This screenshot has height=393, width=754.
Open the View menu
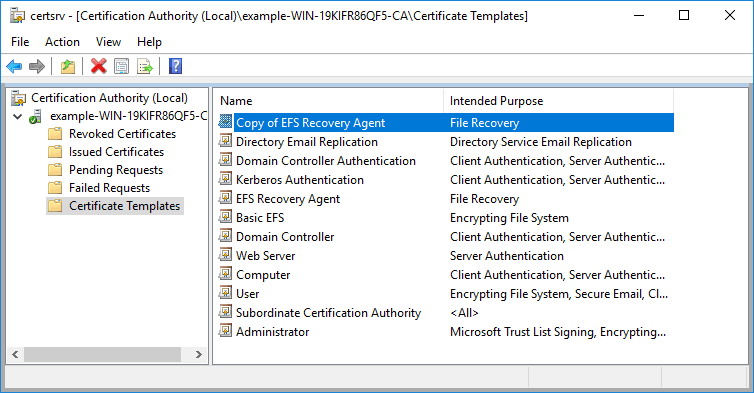(108, 42)
